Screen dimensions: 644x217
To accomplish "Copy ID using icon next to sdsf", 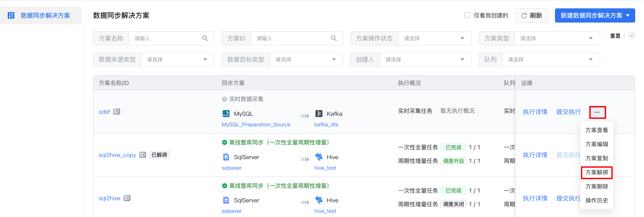I will click(117, 112).
